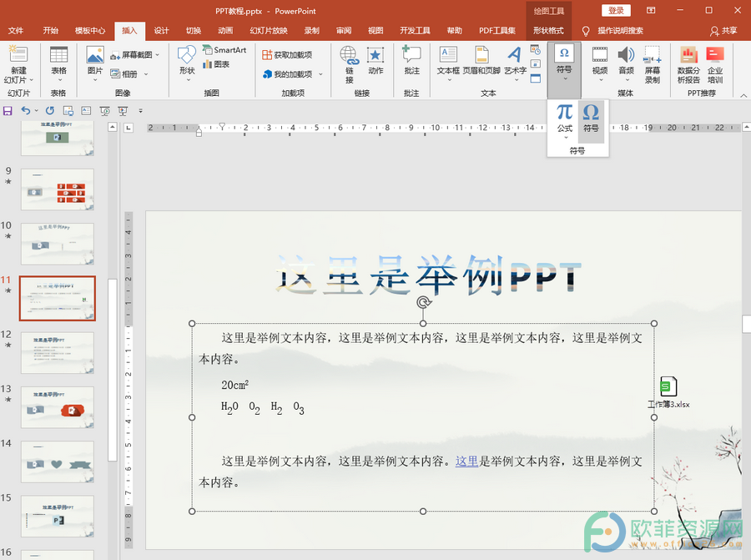Insert a chart (图表)
The height and width of the screenshot is (560, 751).
click(216, 64)
